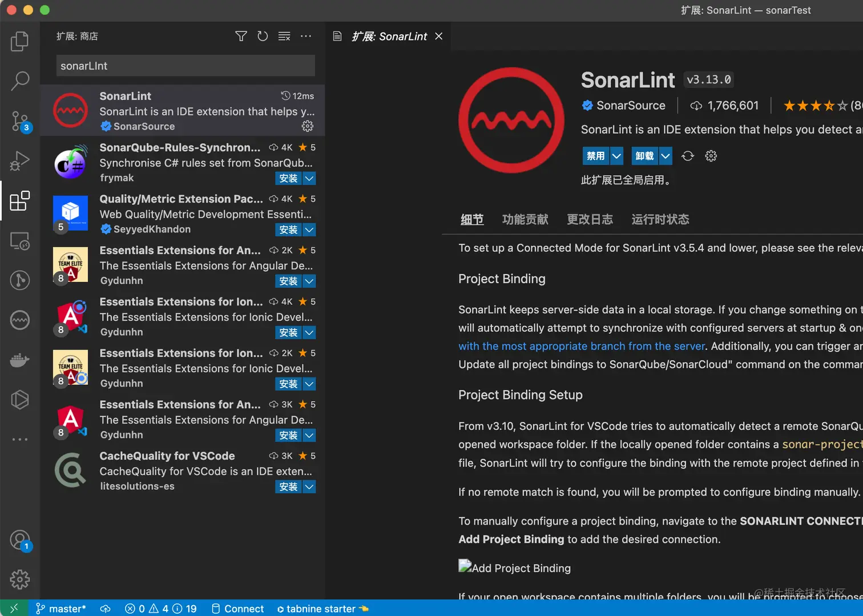The image size is (863, 616).
Task: Open the hexagon-shaped activity bar icon
Action: coord(20,400)
